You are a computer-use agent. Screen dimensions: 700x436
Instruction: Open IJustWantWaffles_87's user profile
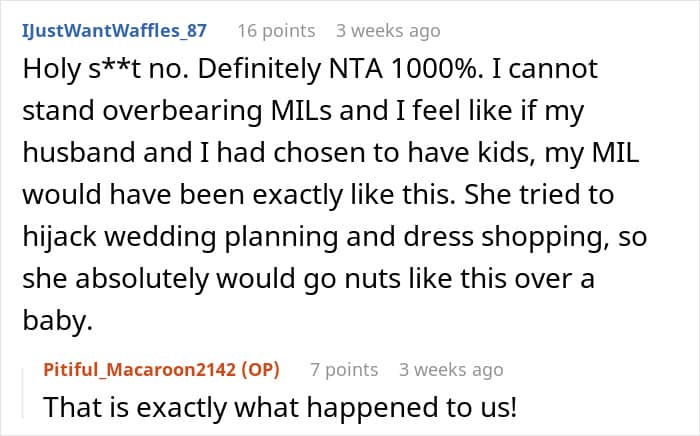pos(114,31)
